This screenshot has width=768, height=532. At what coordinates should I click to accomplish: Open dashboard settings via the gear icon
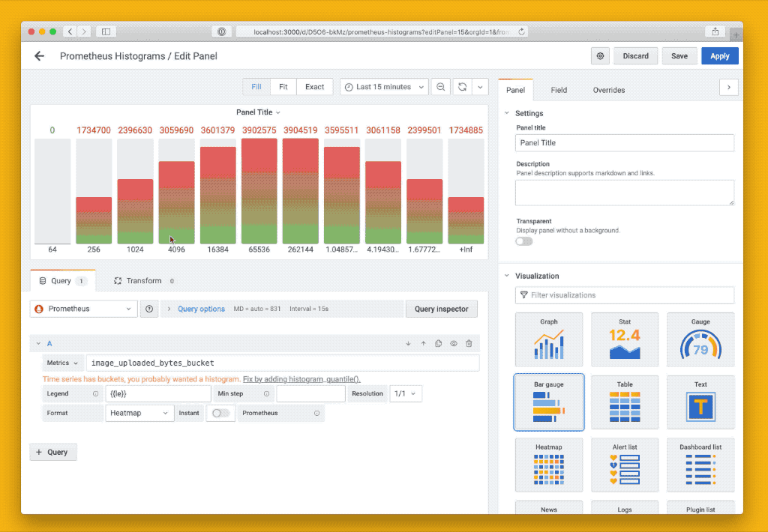click(x=600, y=55)
